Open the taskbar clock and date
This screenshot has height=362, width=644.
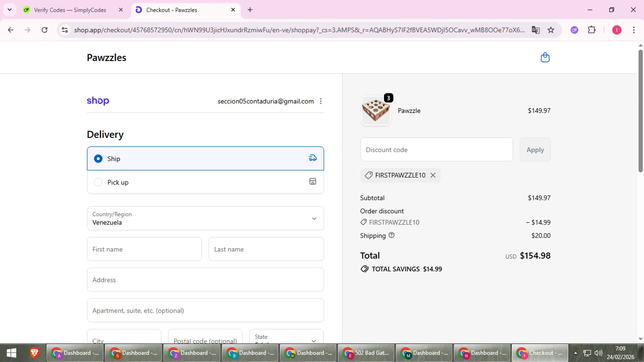(620, 353)
